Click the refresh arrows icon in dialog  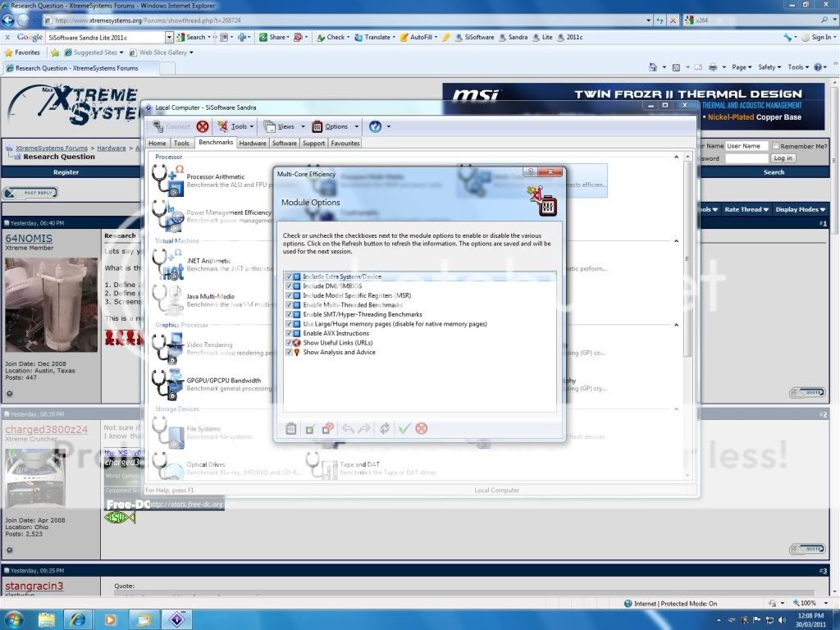pyautogui.click(x=385, y=428)
